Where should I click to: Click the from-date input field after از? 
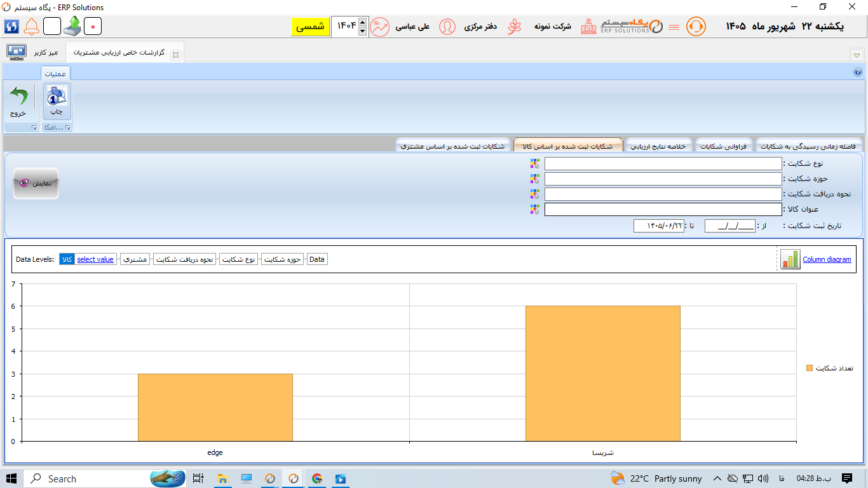click(x=729, y=226)
